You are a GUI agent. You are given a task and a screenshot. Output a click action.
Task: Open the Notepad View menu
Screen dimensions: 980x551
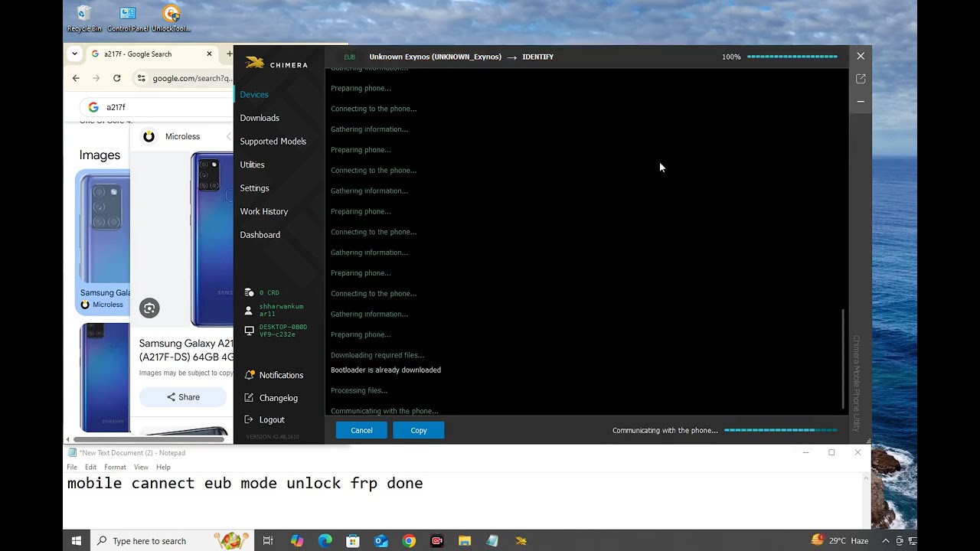(141, 467)
